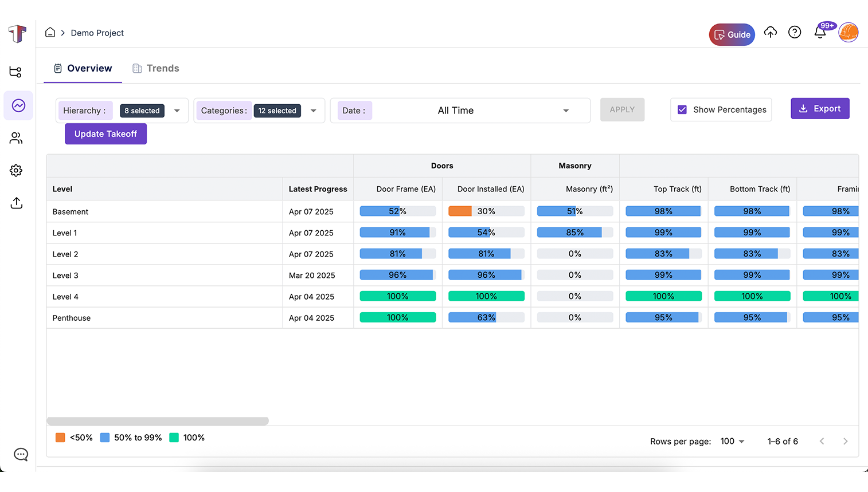
Task: Open the Rows per page selector
Action: (732, 441)
